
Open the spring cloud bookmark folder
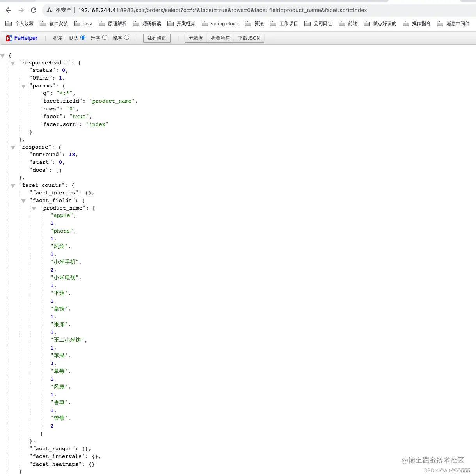(x=220, y=24)
